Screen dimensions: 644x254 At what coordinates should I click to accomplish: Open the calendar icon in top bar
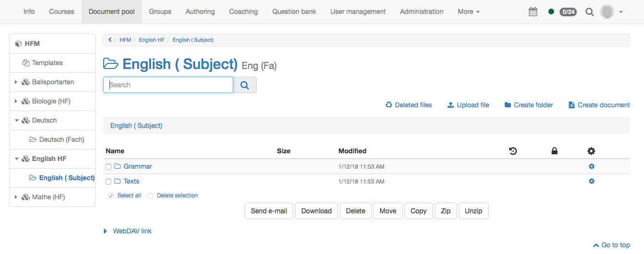(533, 12)
